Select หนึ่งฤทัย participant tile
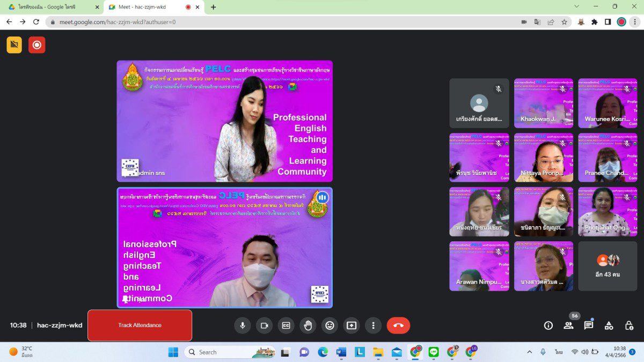Viewport: 644px width, 362px height. (x=479, y=212)
